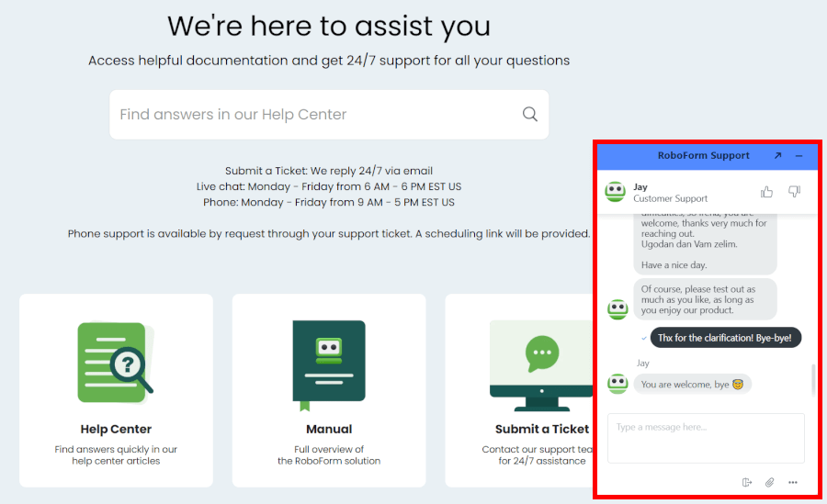This screenshot has width=827, height=504.
Task: Click the 'Full overview of the RoboForm solution' text
Action: click(x=329, y=455)
